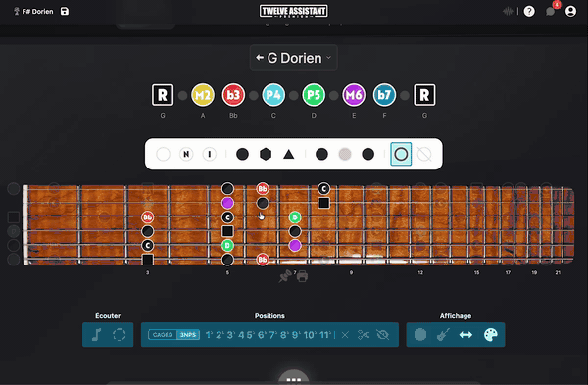Clear positions with the X icon
The image size is (588, 385).
(x=345, y=335)
